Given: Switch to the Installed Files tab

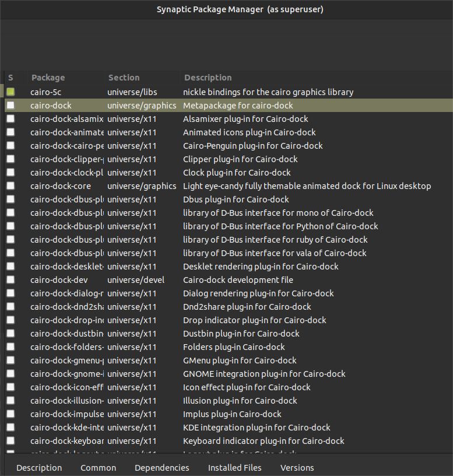Looking at the screenshot, I should (x=235, y=468).
